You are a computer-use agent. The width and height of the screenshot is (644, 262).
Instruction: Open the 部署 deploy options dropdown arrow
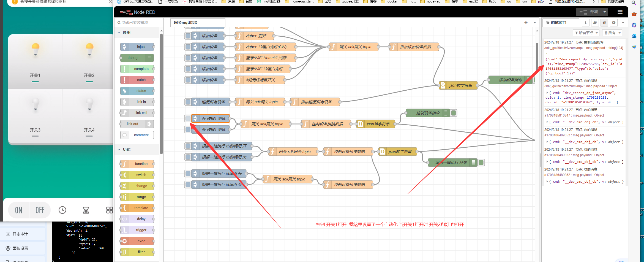[x=604, y=12]
